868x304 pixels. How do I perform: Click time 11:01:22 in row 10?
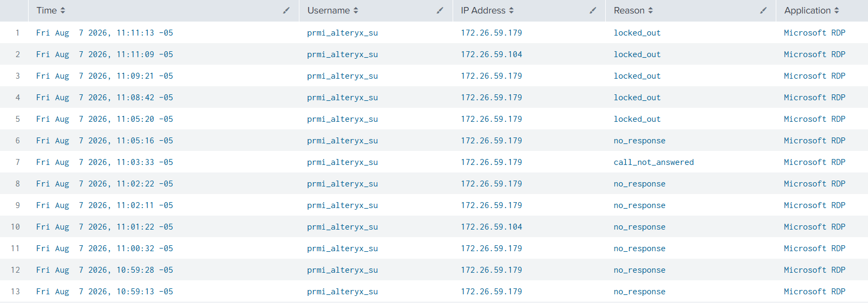click(x=105, y=227)
